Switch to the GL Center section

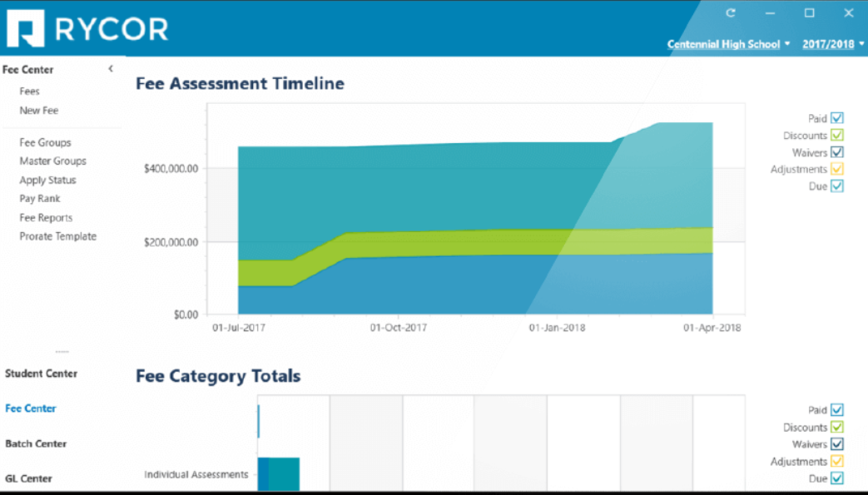click(x=28, y=478)
